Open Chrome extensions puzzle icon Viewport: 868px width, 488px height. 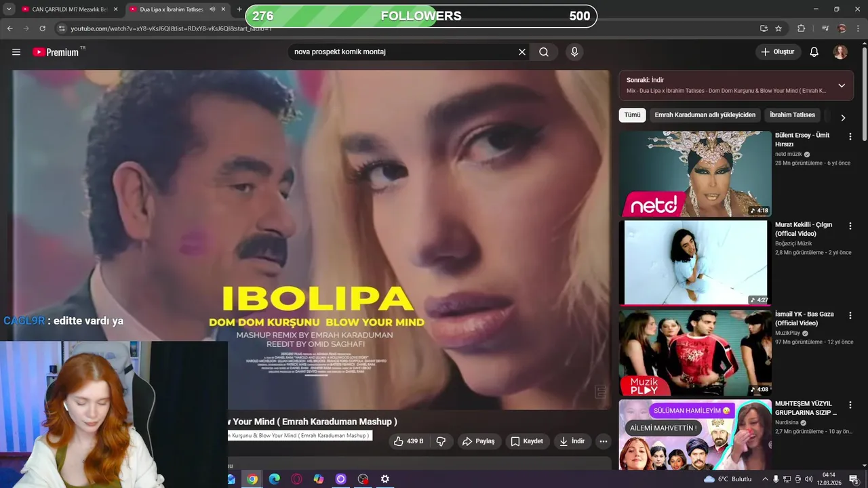pos(801,28)
